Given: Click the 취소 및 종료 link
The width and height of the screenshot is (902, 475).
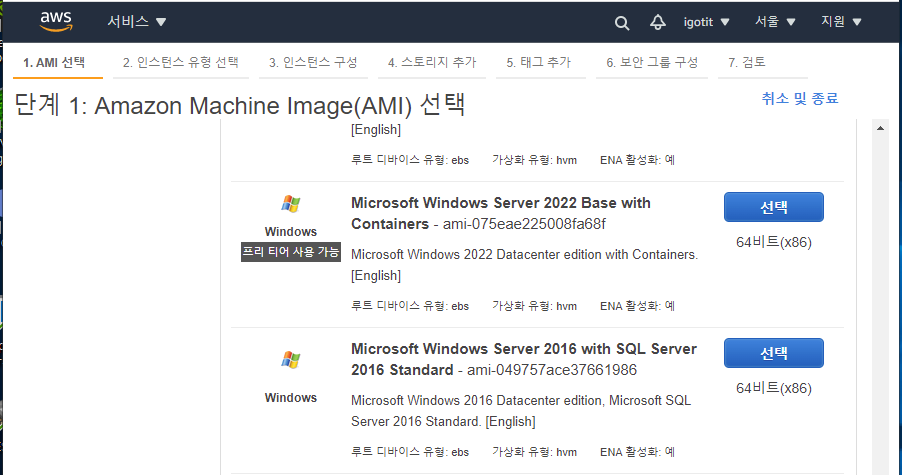Looking at the screenshot, I should (800, 98).
